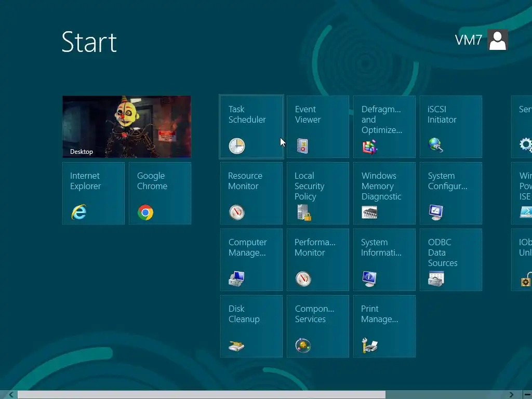
Task: Click the horizontal scrollbar thumb
Action: 202,395
